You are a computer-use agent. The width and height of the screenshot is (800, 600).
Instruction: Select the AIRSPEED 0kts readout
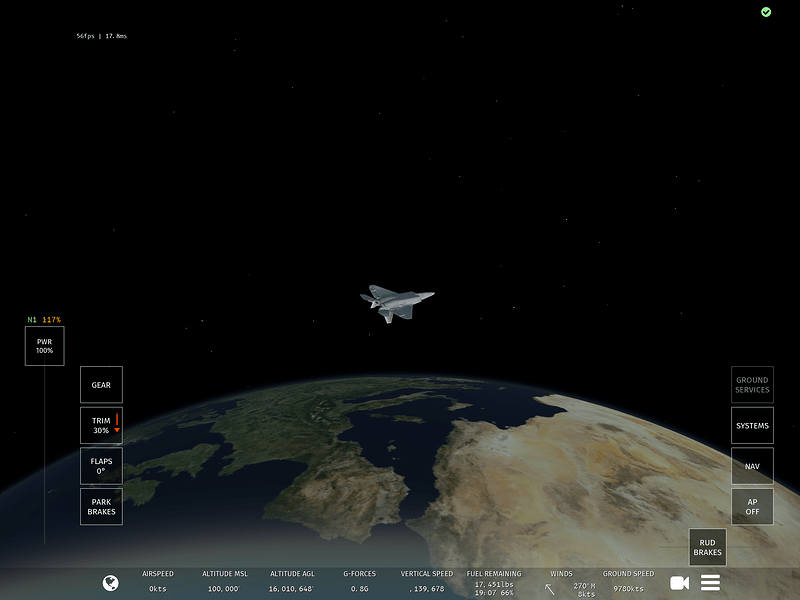coord(158,581)
